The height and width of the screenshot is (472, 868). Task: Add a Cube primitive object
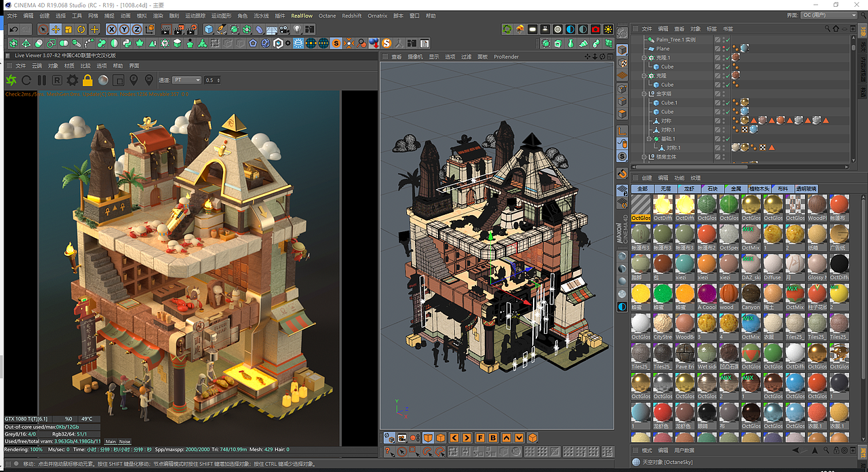[x=209, y=29]
